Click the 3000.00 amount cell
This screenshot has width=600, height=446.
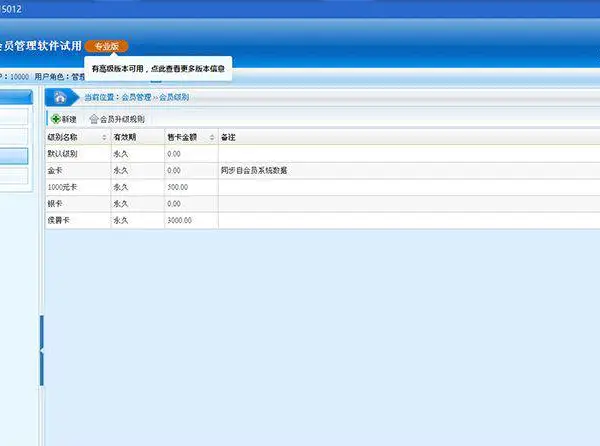point(191,220)
